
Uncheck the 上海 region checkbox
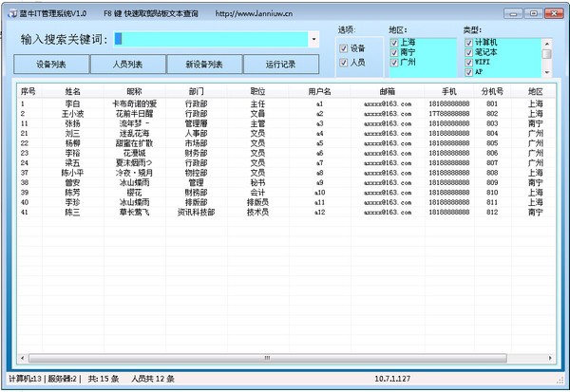(x=394, y=43)
